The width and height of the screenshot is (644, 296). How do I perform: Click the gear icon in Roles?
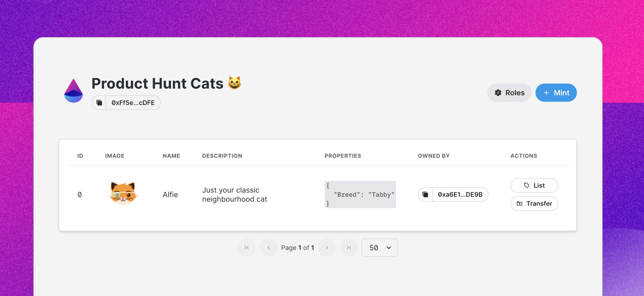[x=498, y=93]
